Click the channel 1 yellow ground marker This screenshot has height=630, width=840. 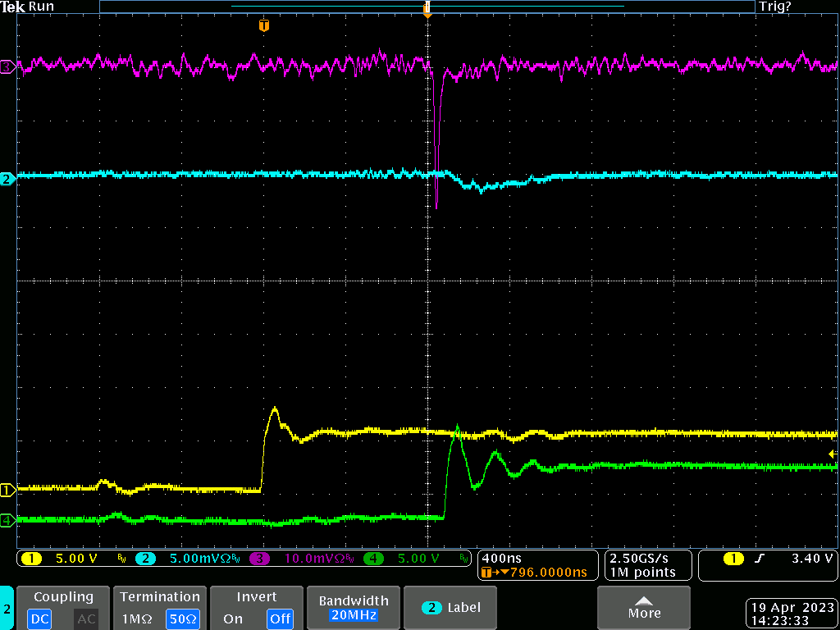7,491
